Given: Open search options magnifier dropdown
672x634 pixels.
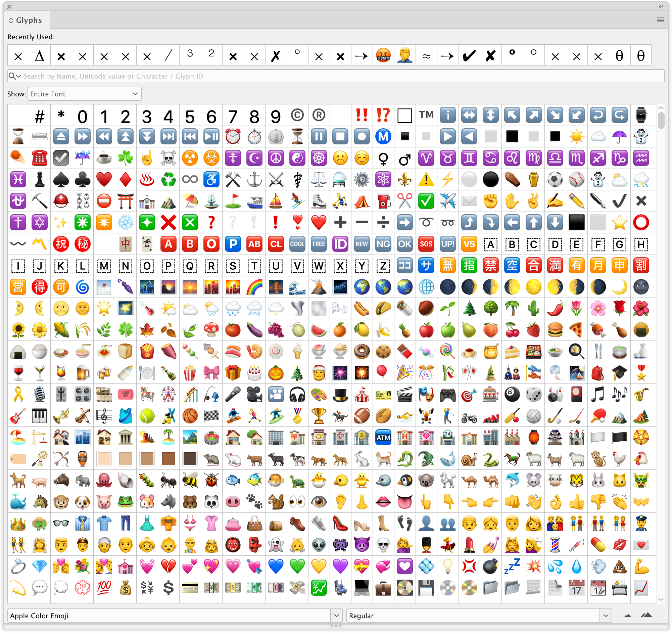Looking at the screenshot, I should (14, 77).
